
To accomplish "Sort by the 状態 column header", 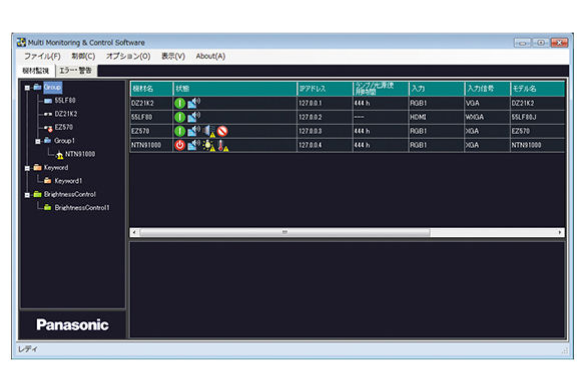I will pyautogui.click(x=235, y=89).
